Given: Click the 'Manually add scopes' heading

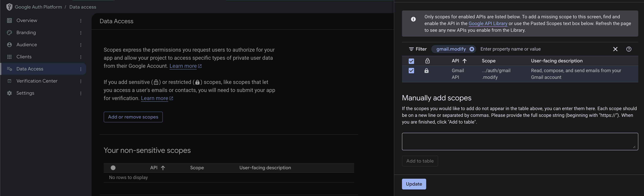Looking at the screenshot, I should tap(436, 98).
